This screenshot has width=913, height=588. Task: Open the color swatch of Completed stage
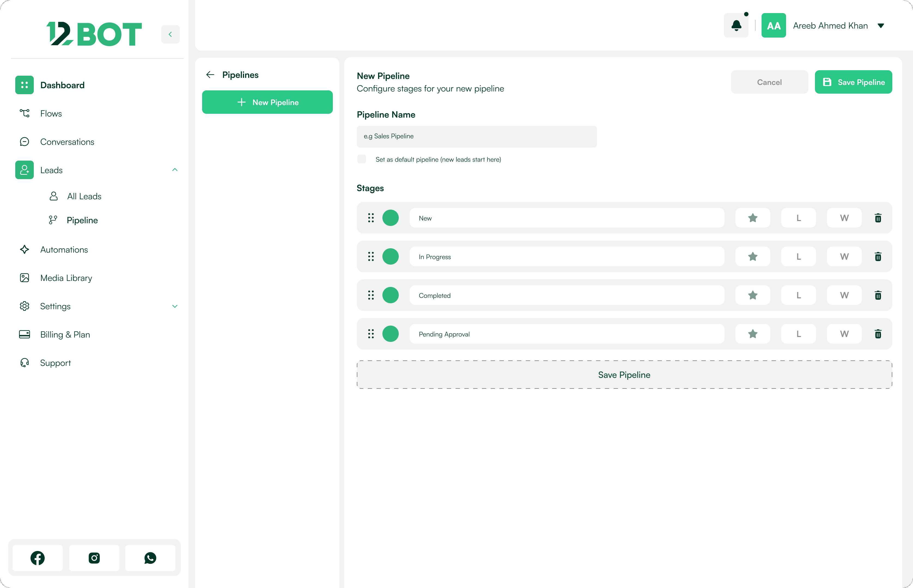pyautogui.click(x=390, y=295)
